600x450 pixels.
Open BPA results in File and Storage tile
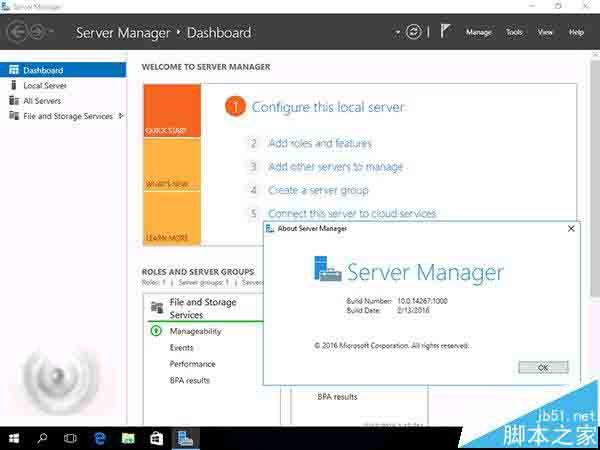tap(190, 380)
